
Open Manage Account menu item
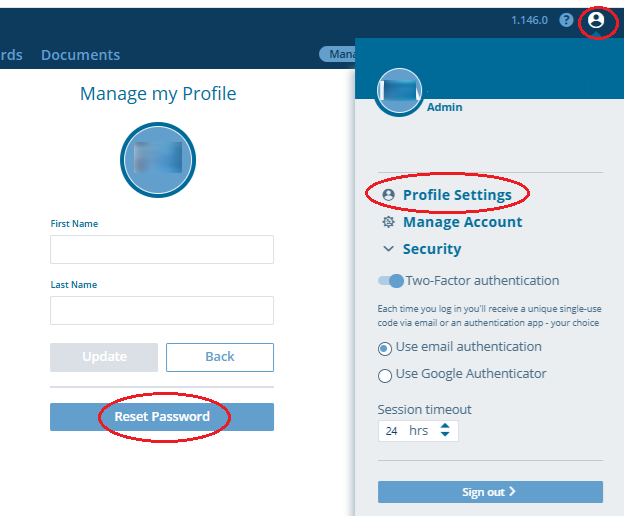pyautogui.click(x=462, y=222)
